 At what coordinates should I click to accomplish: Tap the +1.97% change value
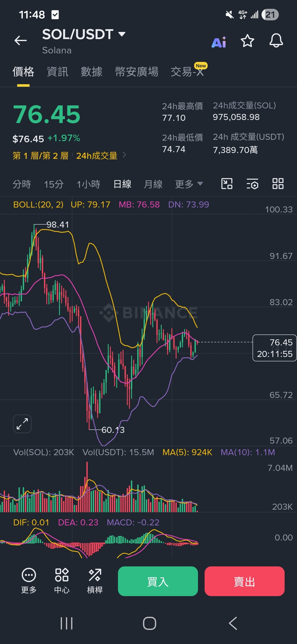(x=64, y=138)
